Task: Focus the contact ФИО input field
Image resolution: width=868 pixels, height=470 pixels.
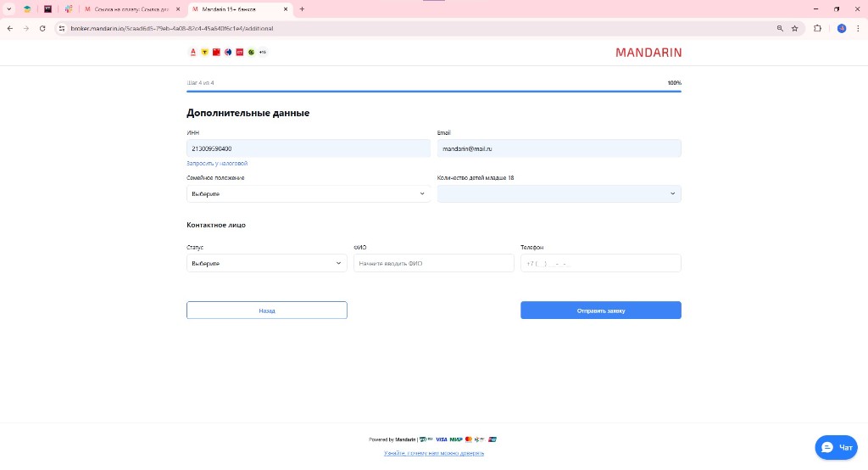Action: [x=433, y=263]
